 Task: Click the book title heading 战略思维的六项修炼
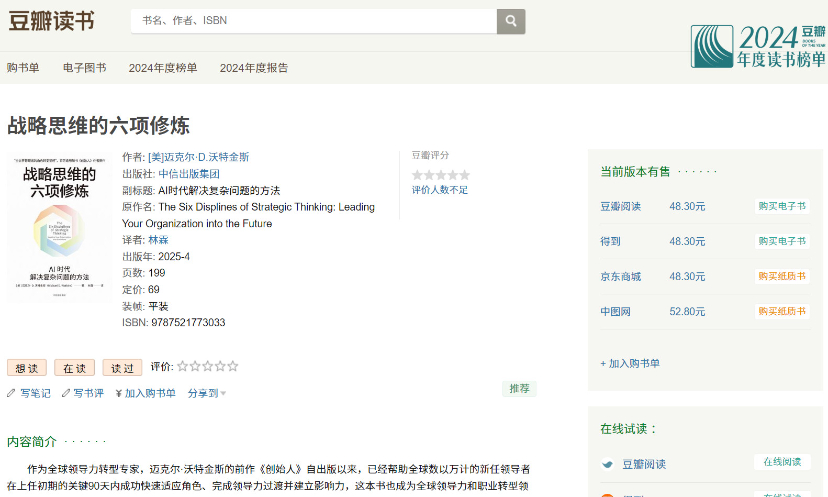point(98,125)
